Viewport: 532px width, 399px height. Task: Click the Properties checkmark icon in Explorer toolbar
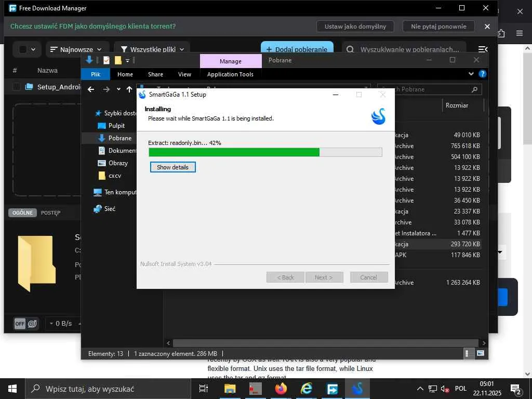[x=106, y=60]
